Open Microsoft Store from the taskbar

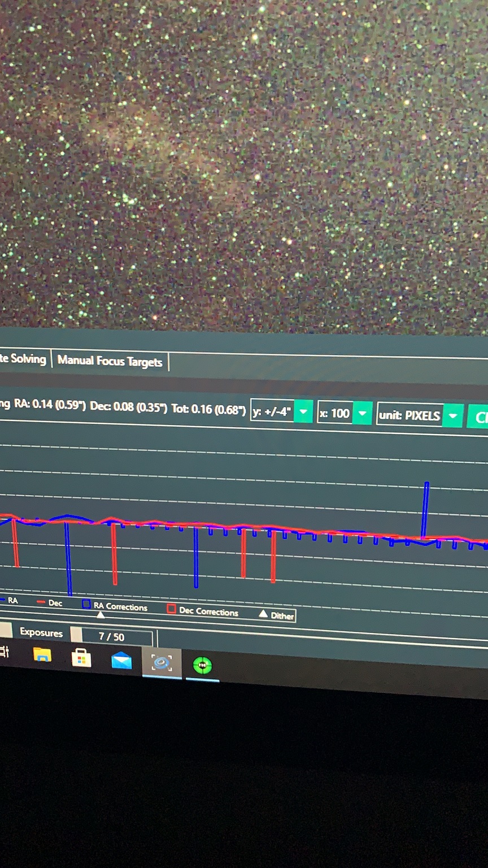(x=81, y=658)
